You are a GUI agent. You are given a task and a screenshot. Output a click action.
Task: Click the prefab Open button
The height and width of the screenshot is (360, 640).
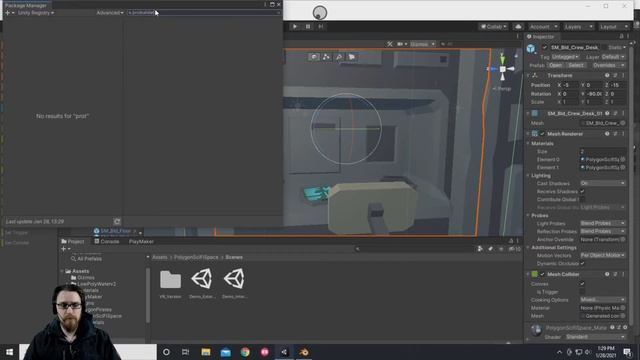[555, 65]
